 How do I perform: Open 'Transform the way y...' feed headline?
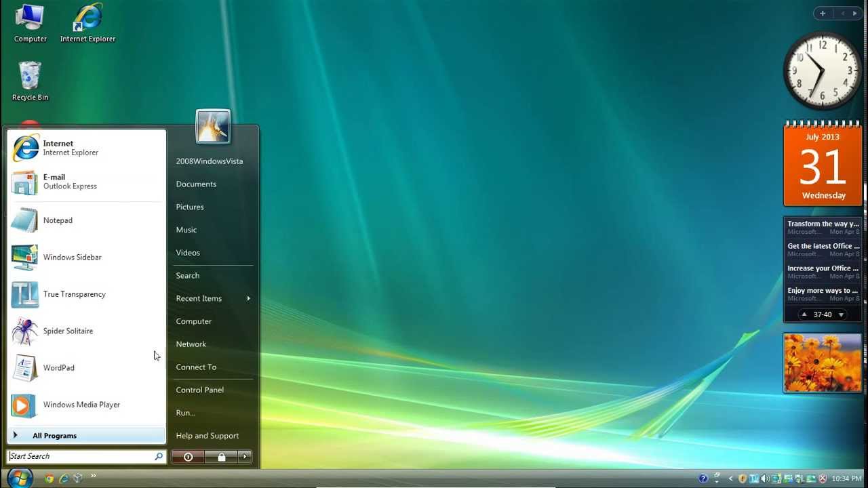click(x=823, y=228)
